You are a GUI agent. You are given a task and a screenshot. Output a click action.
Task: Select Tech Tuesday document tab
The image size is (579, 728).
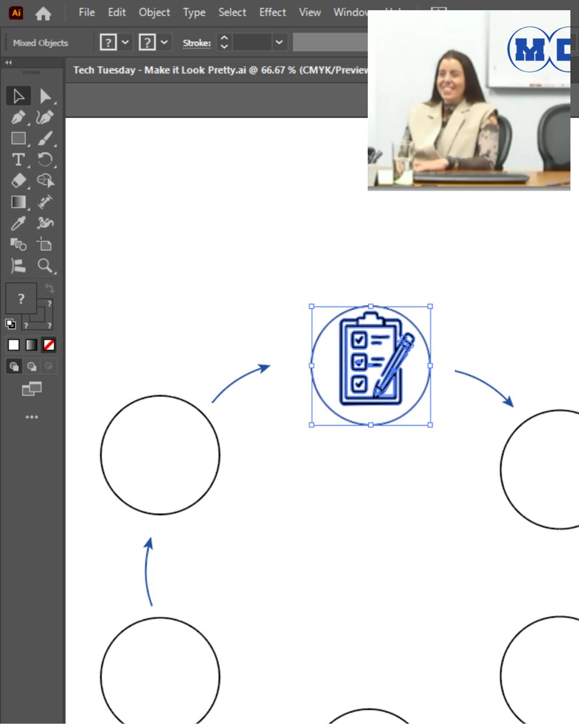click(x=220, y=70)
